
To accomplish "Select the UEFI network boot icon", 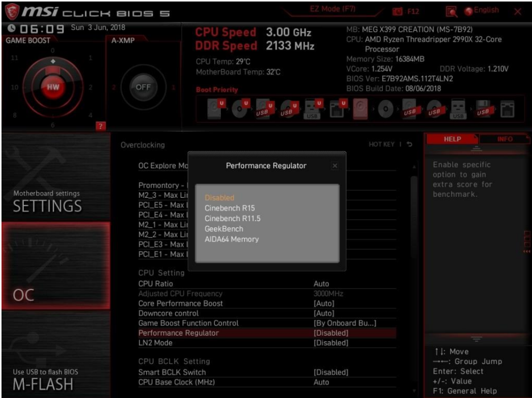I will [x=338, y=109].
